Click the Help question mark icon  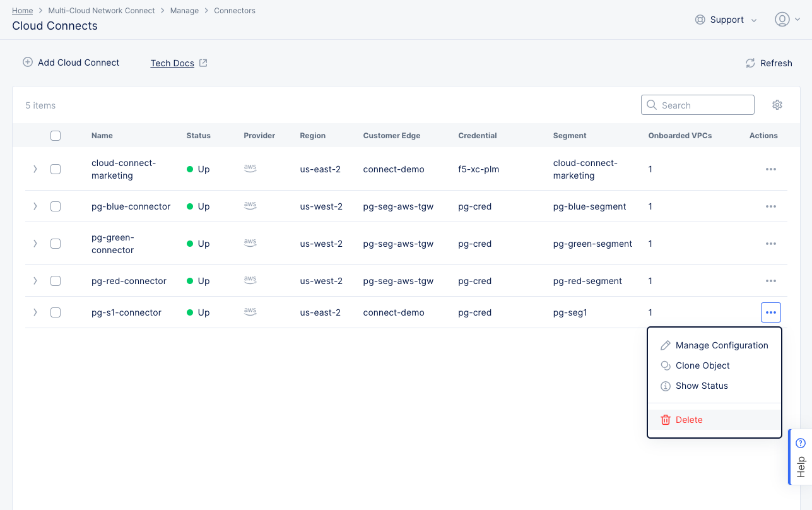point(801,443)
